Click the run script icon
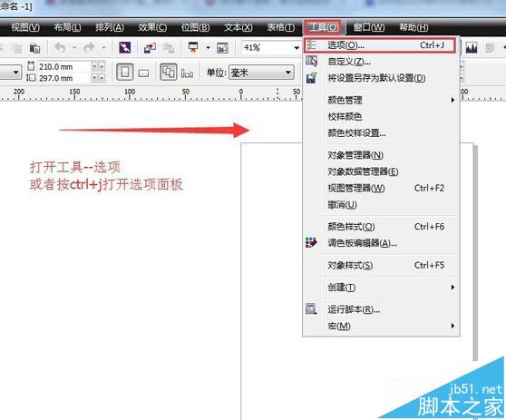506x420 pixels. (311, 309)
